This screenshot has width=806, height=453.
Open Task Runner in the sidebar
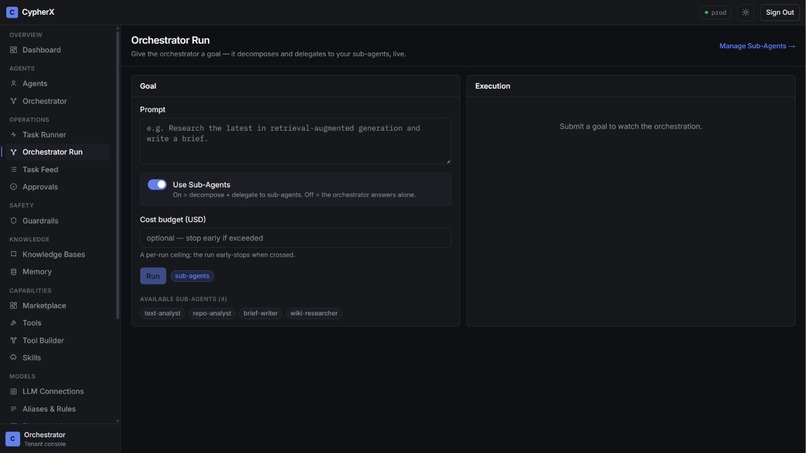(44, 135)
